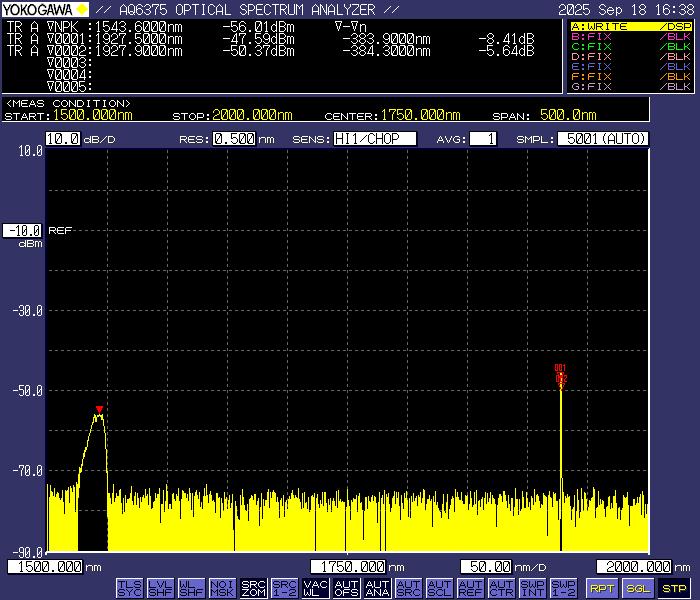This screenshot has width=700, height=600.
Task: Click the 10.0 dB/D scale box
Action: coord(63,139)
